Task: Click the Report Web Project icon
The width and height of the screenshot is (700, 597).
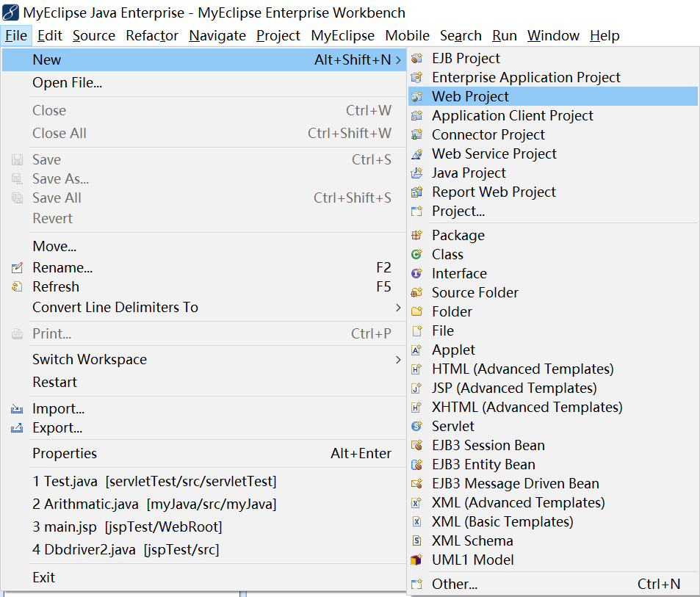Action: click(x=416, y=192)
